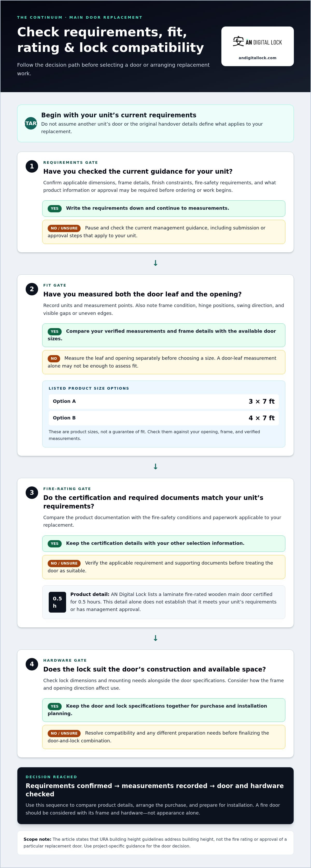The image size is (311, 868).
Task: Click the arrow below Fire-Rating Gate card
Action: [155, 638]
